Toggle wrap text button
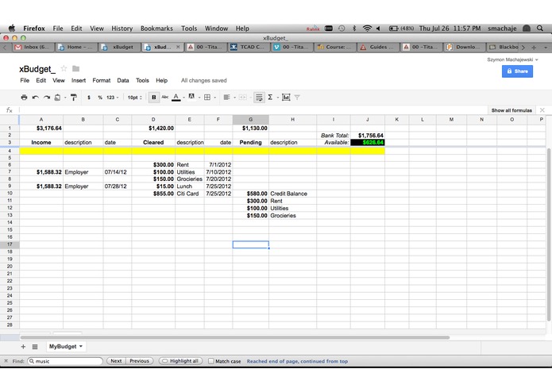The height and width of the screenshot is (392, 552). (x=259, y=98)
